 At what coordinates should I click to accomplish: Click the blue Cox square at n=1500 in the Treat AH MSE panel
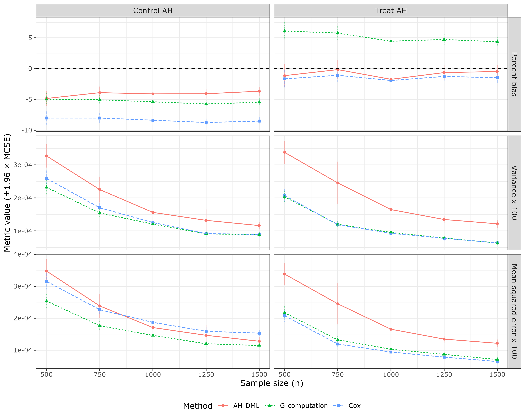[497, 362]
